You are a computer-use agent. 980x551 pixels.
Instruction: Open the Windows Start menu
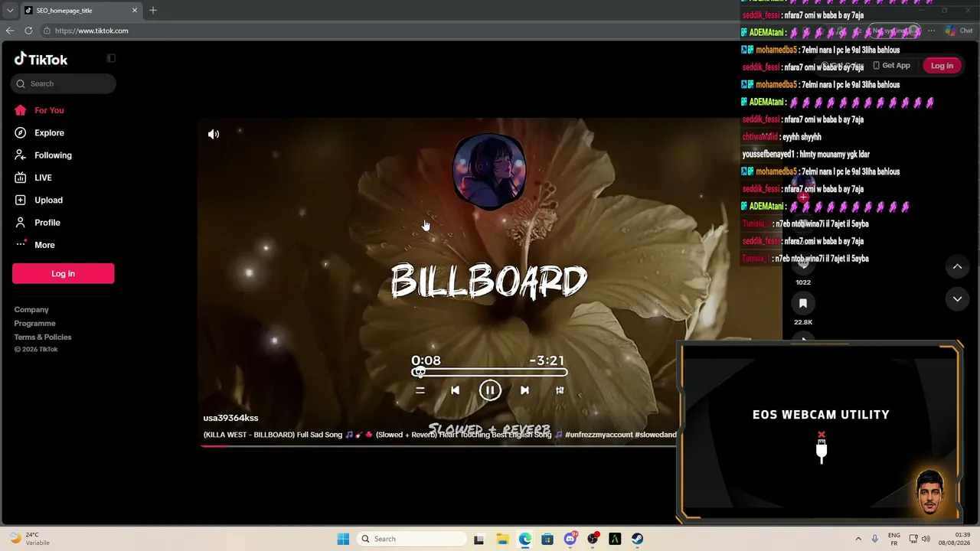(343, 539)
